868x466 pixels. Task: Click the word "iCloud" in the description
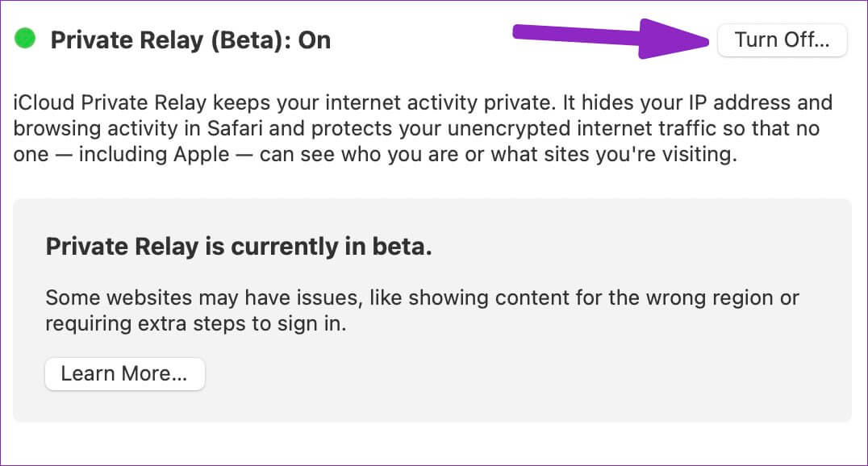click(44, 102)
